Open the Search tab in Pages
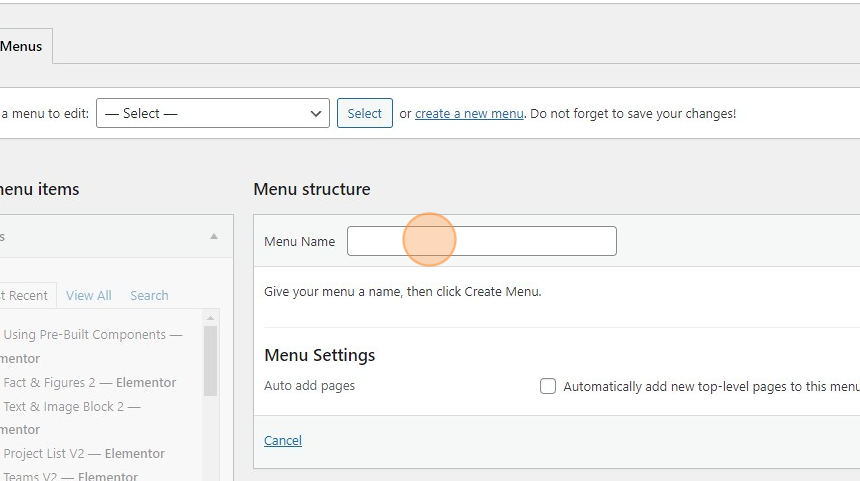 tap(149, 295)
